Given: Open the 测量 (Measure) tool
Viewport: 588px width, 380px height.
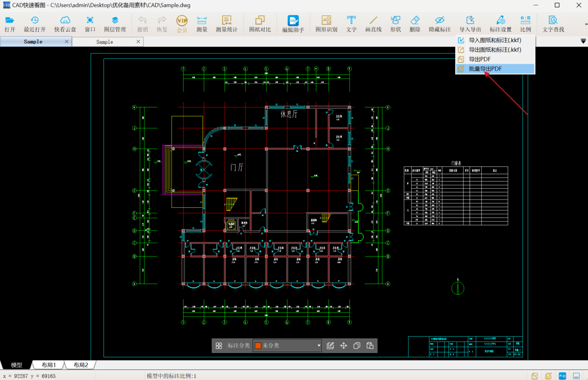Looking at the screenshot, I should pyautogui.click(x=202, y=24).
